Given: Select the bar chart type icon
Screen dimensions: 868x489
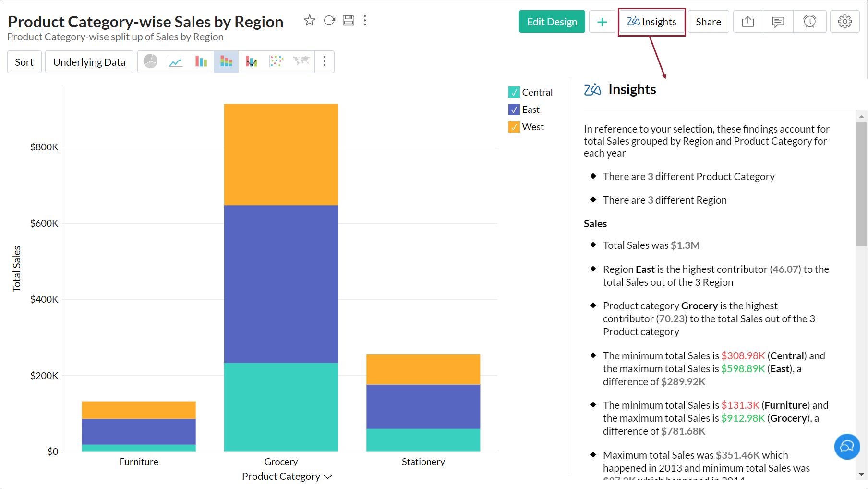Looking at the screenshot, I should (x=201, y=61).
